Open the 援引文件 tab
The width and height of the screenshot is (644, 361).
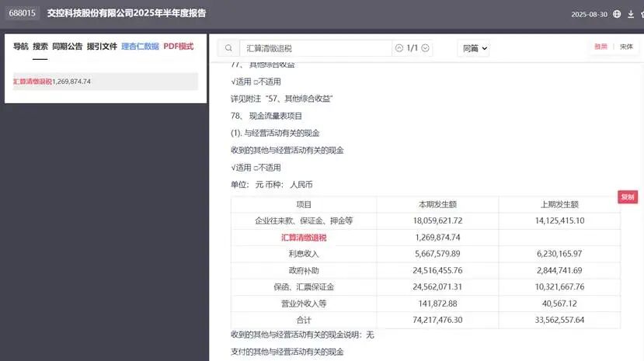pyautogui.click(x=102, y=47)
